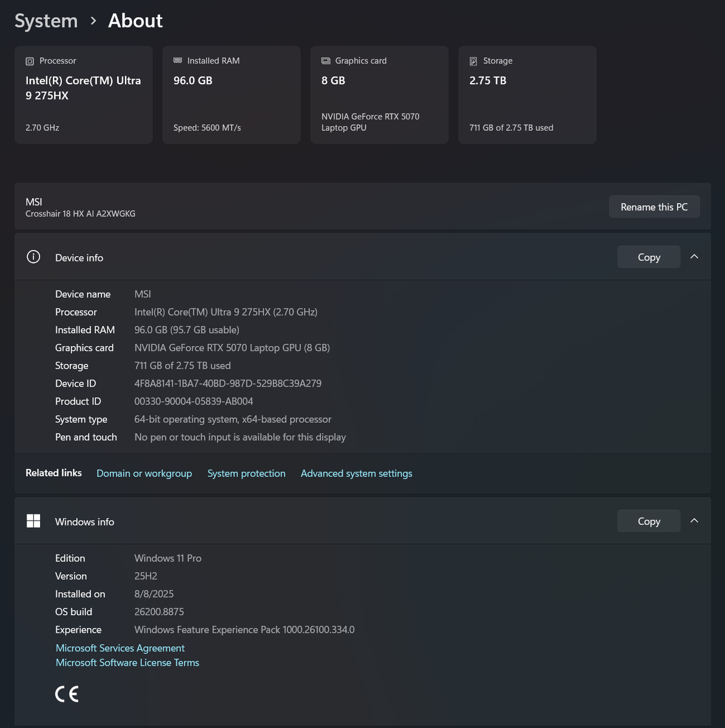Click the Windows info section header title

point(85,522)
